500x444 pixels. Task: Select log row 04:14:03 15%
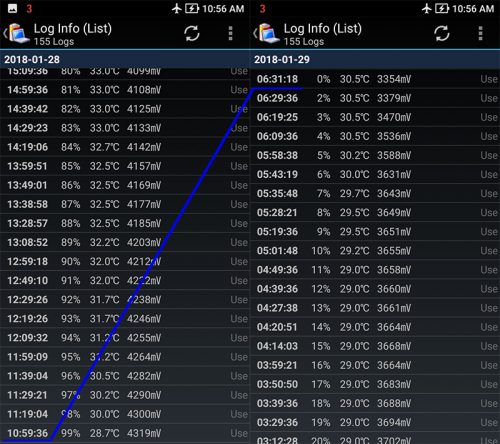tap(375, 346)
